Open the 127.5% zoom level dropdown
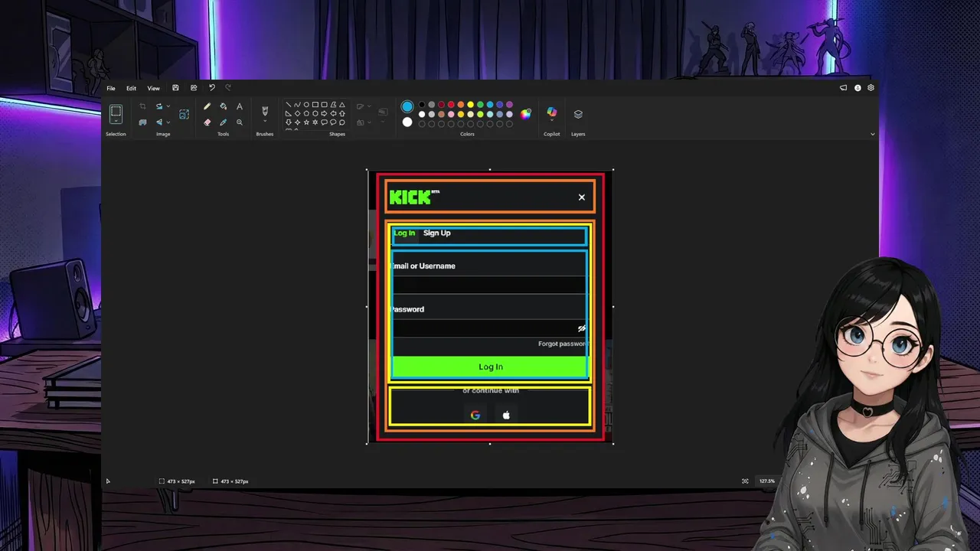Image resolution: width=980 pixels, height=551 pixels. click(766, 481)
